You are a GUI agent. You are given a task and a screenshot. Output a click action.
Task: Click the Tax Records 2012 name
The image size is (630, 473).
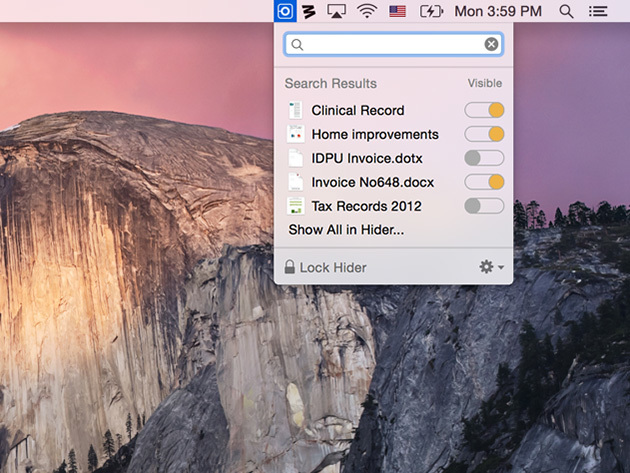(366, 206)
